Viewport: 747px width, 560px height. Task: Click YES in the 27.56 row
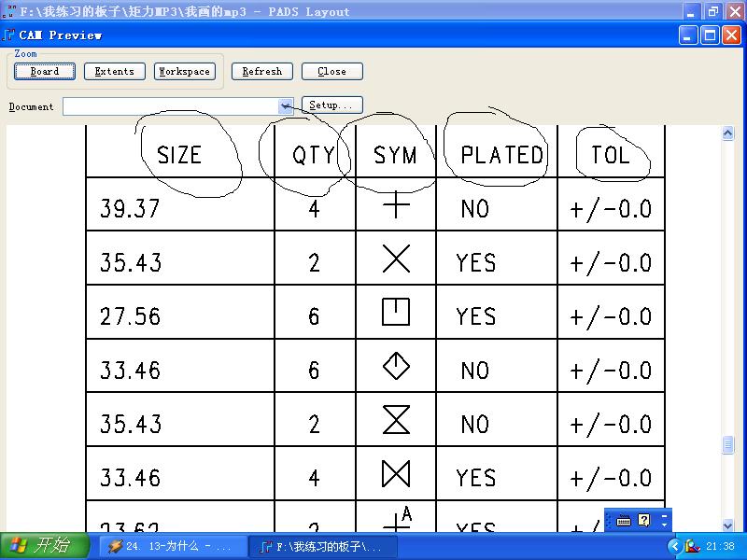tap(475, 316)
